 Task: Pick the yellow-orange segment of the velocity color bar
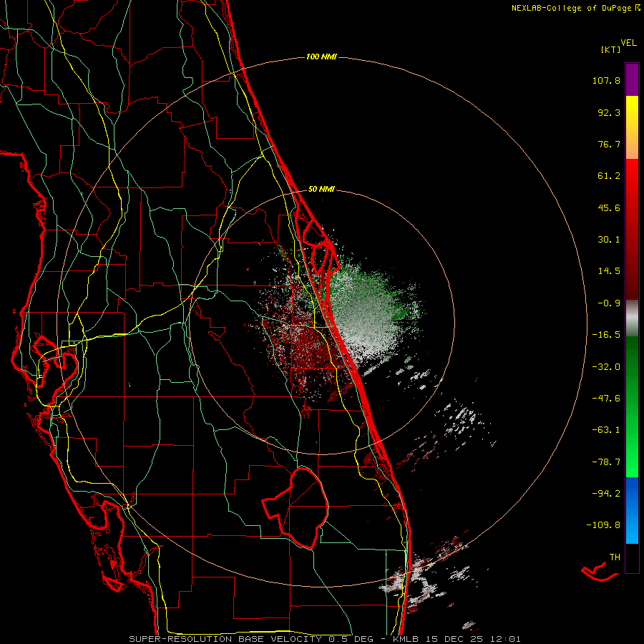pos(632,127)
